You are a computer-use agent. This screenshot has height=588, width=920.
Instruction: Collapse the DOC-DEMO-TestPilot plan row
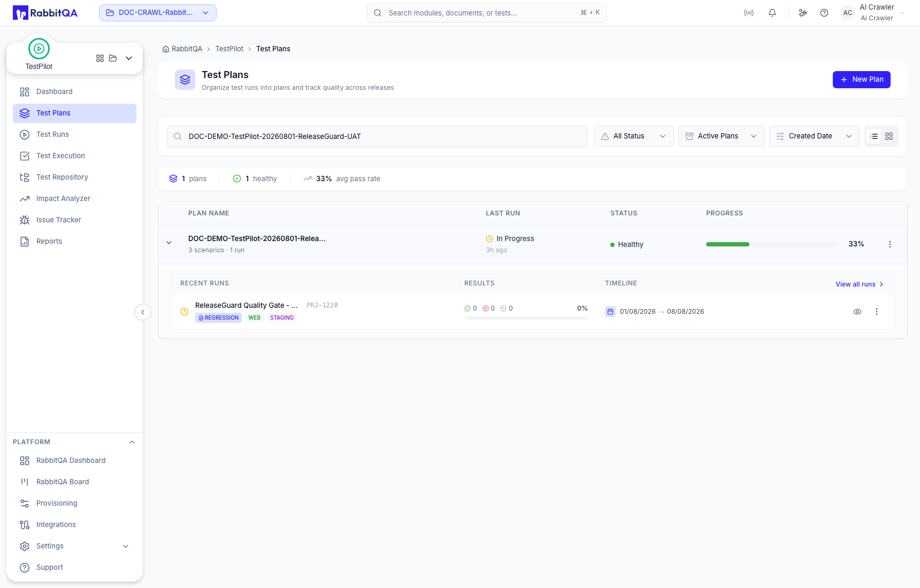(x=169, y=243)
